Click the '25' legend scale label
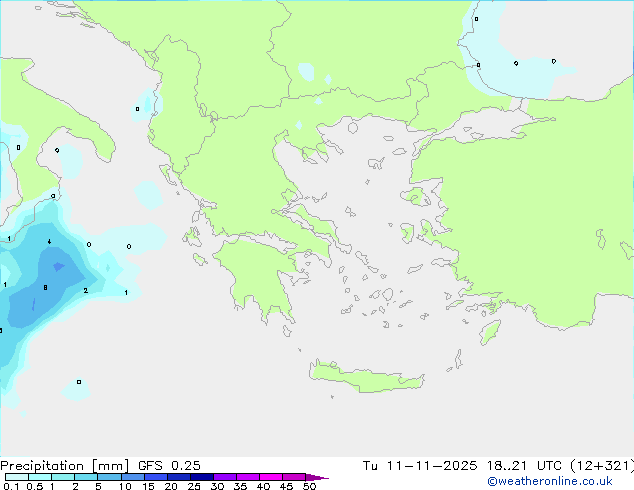Screen dimensions: 634x490 click(x=194, y=486)
